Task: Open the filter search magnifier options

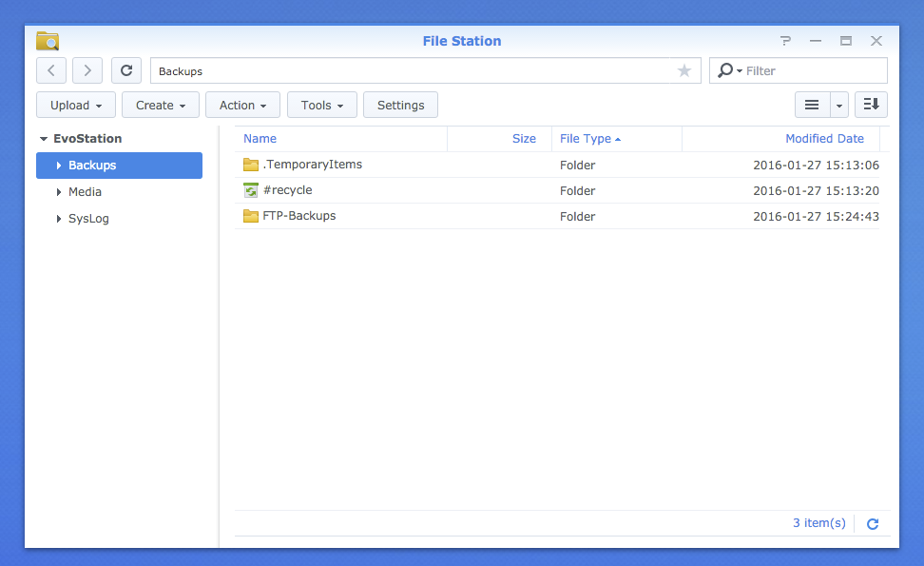Action: (x=728, y=70)
